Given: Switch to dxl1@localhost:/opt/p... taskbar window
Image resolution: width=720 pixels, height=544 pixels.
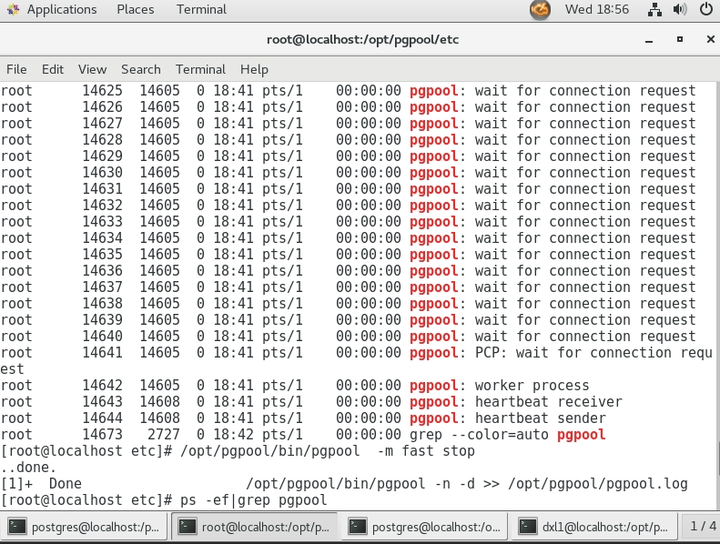Looking at the screenshot, I should pos(595,527).
